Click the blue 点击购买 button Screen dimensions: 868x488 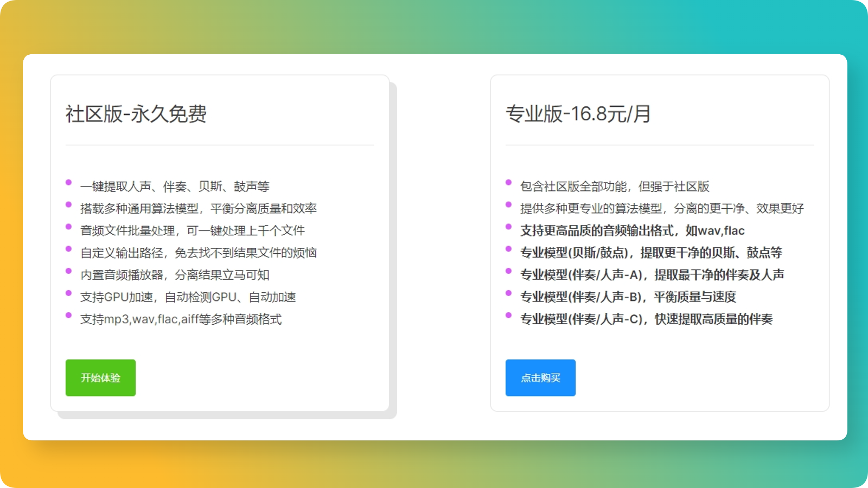pyautogui.click(x=540, y=378)
